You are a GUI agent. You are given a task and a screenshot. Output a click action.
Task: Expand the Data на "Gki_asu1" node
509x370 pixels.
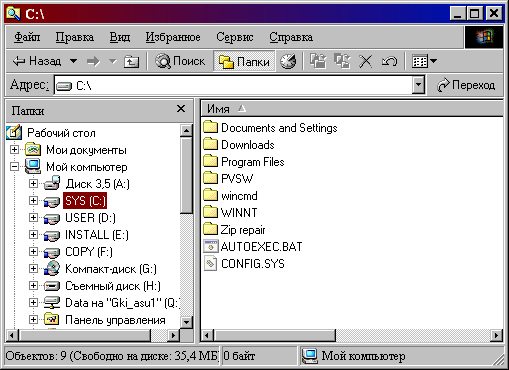point(33,302)
